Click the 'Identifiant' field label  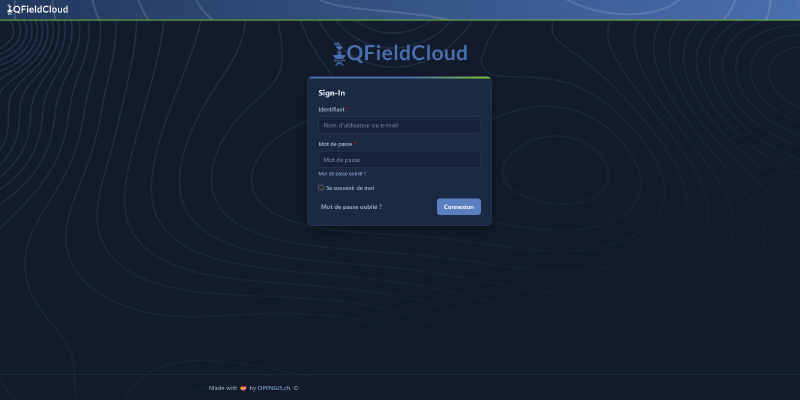click(x=332, y=110)
